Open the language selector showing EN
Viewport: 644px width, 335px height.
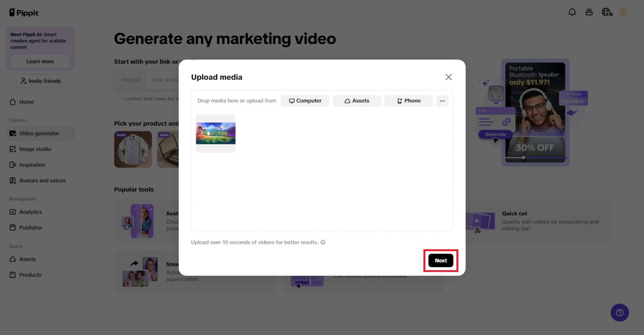click(606, 12)
